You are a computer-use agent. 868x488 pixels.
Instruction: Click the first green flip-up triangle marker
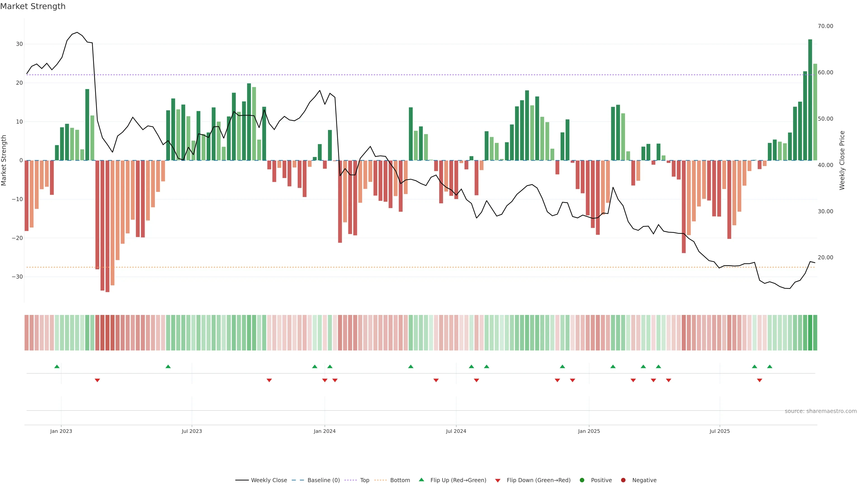(57, 366)
